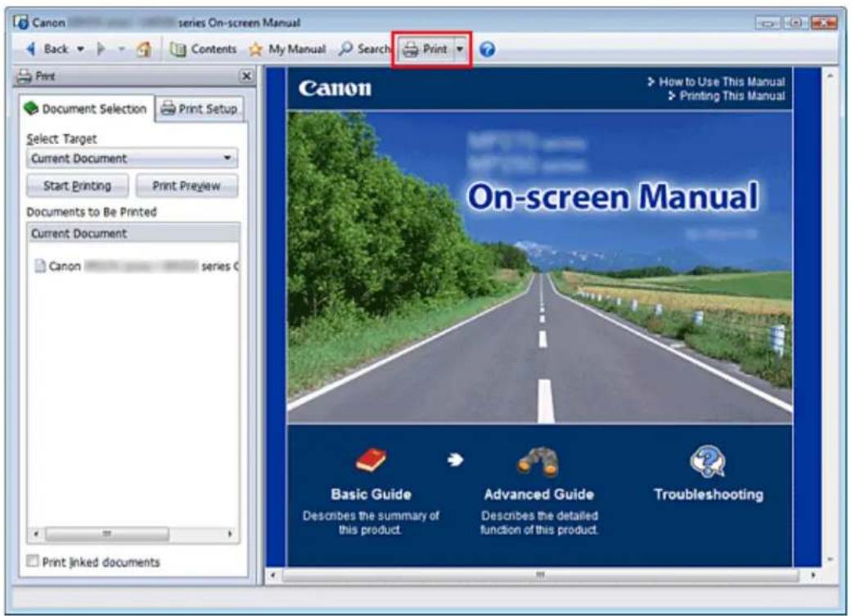Screen dimensions: 851x616
Task: Click the Advanced Guide binoculars icon
Action: (538, 462)
